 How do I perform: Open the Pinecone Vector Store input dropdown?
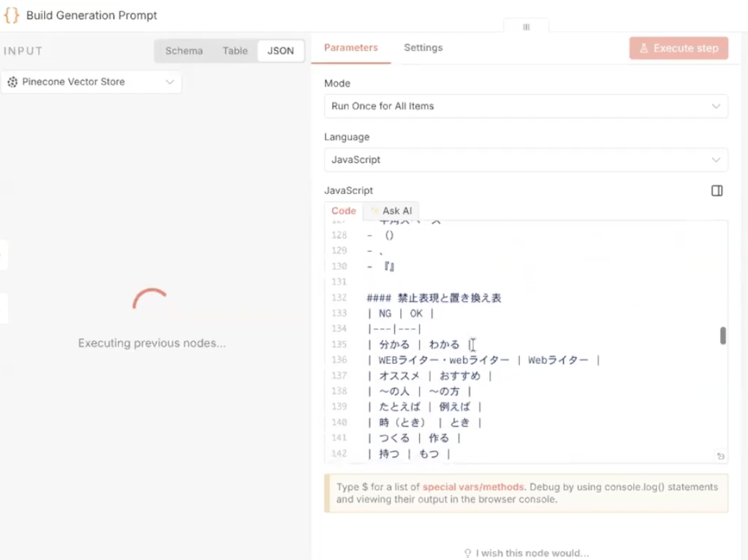[91, 82]
